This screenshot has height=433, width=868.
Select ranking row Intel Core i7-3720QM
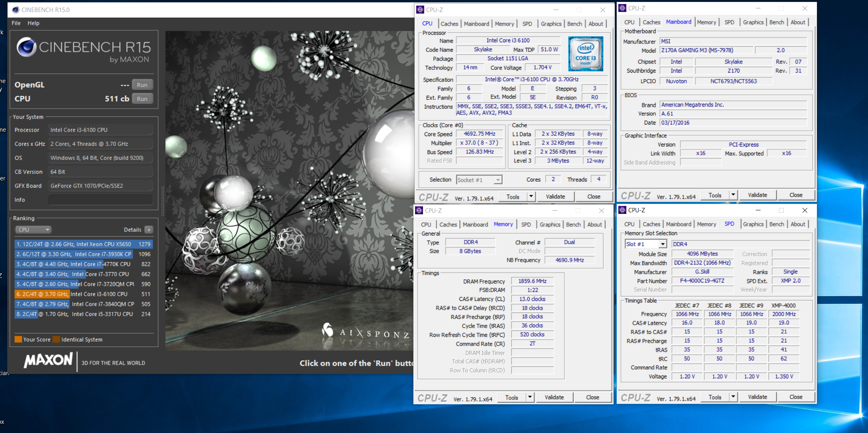coord(83,284)
